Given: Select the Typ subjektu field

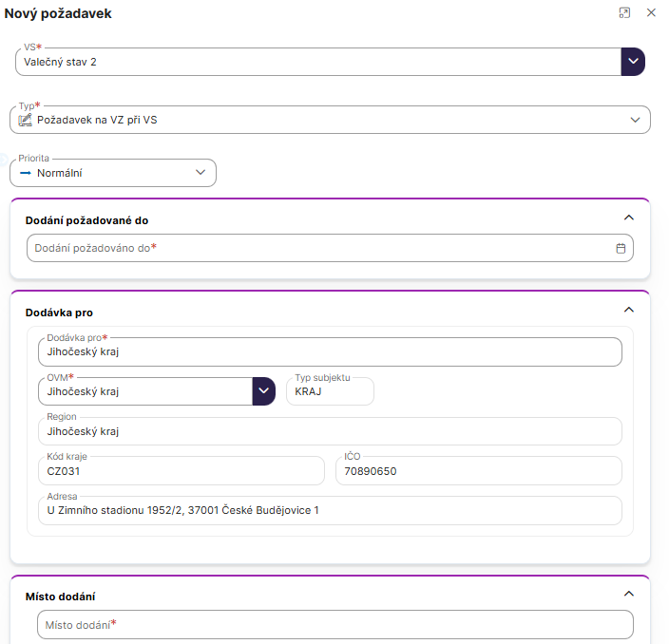Looking at the screenshot, I should tap(330, 391).
